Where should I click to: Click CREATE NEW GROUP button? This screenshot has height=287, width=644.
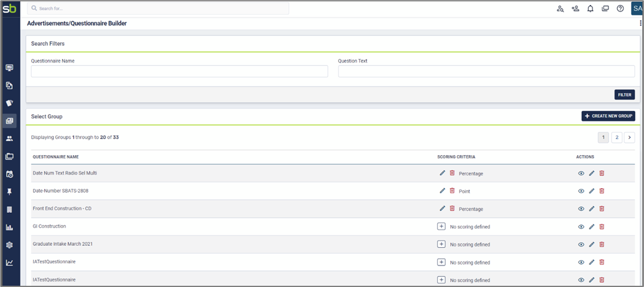click(x=608, y=116)
